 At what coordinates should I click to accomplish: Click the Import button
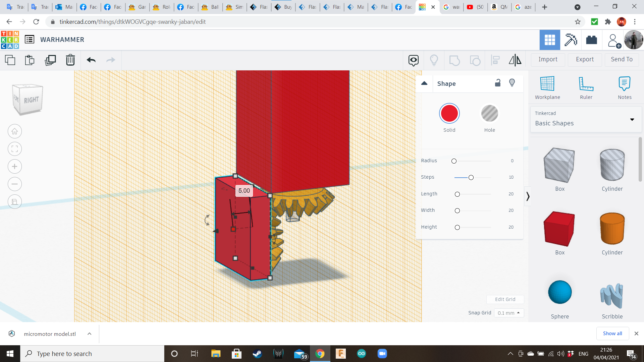coord(548,59)
